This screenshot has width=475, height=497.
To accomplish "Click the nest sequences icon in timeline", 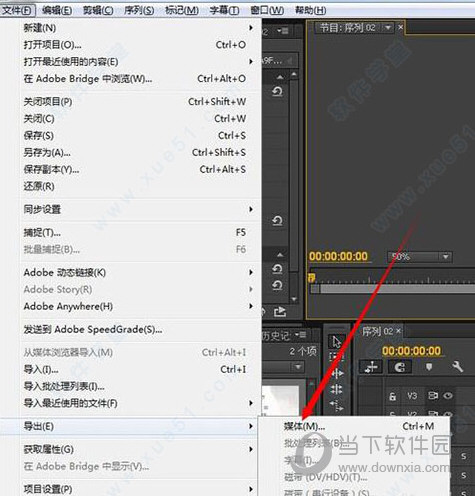I will point(371,367).
